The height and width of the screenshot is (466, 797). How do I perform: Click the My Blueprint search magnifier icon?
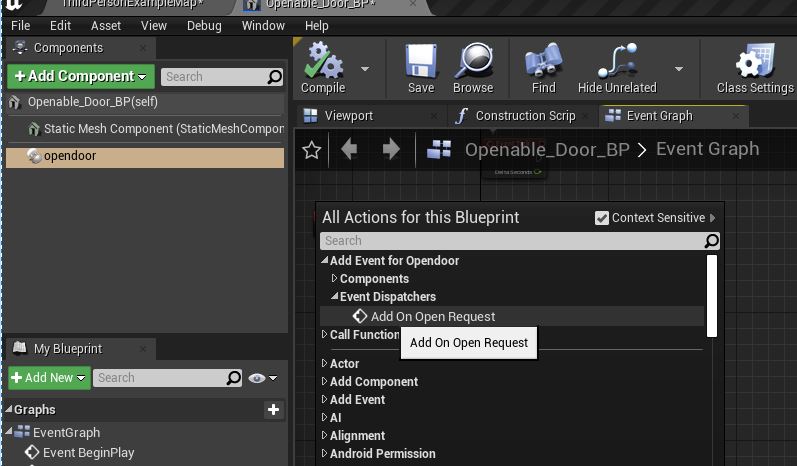pos(233,378)
